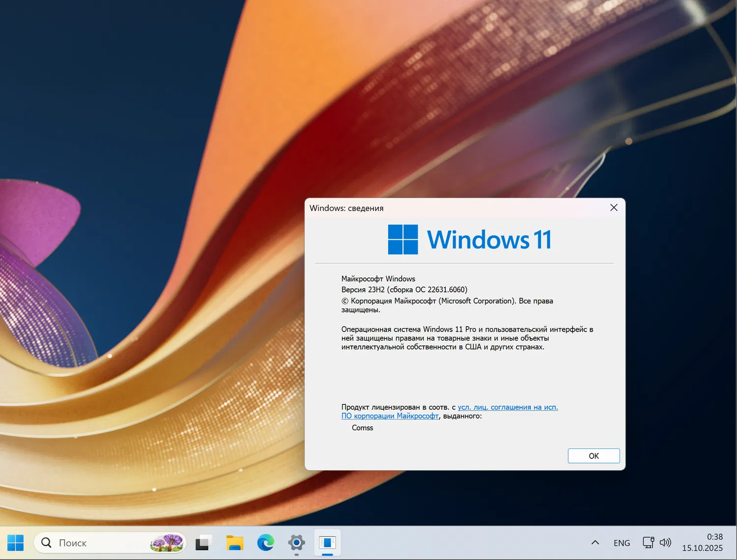
Task: Open the Microsoft license agreement link
Action: (508, 407)
